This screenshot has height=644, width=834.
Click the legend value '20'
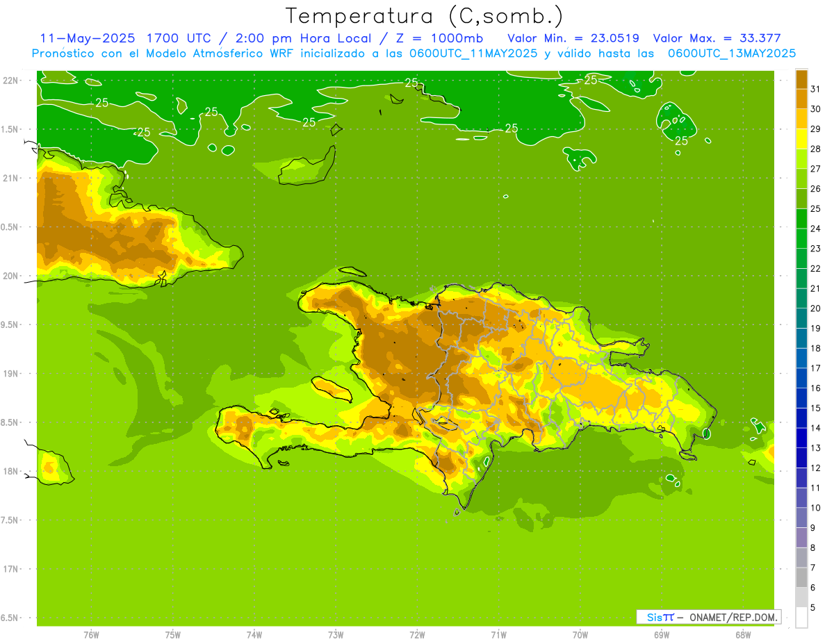[815, 308]
